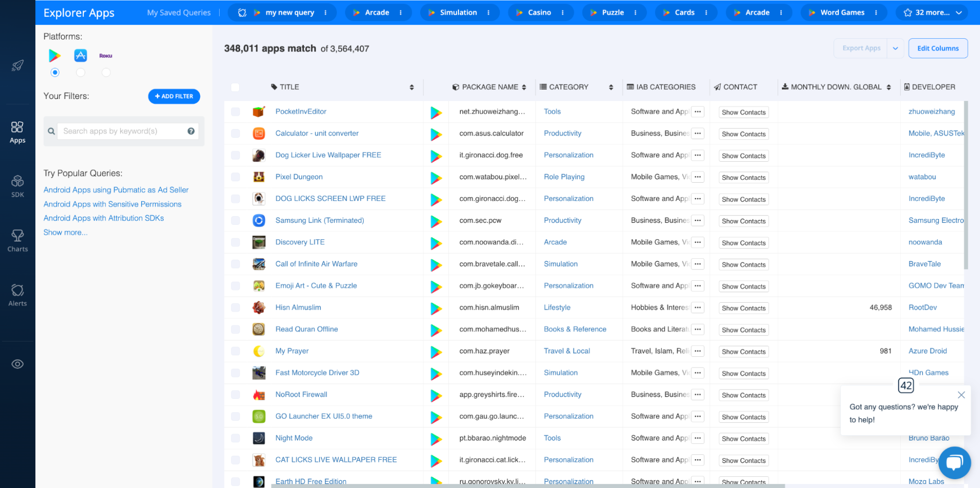Check the box for Hisn Almuslim row
The image size is (980, 488).
click(235, 308)
